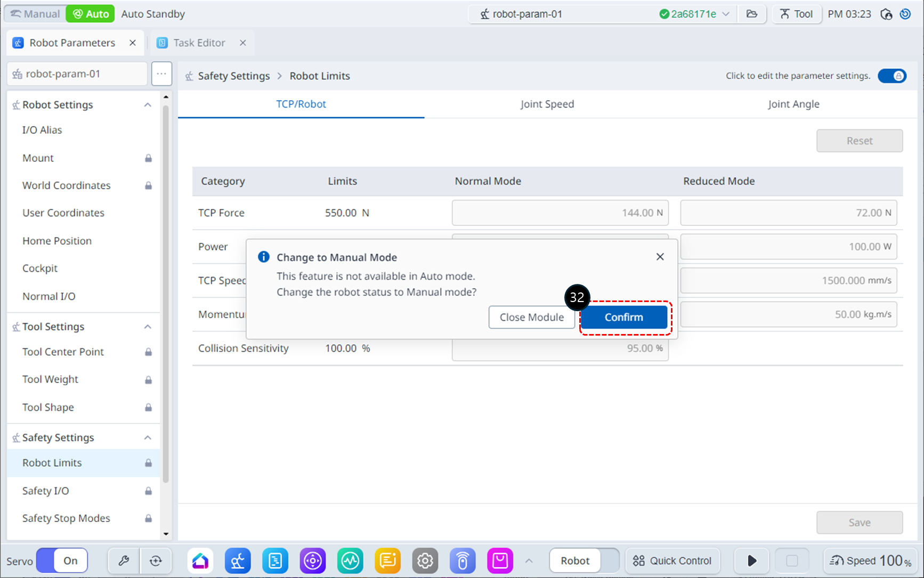The image size is (924, 578).
Task: Click the wrench icon in bottom bar
Action: tap(124, 560)
